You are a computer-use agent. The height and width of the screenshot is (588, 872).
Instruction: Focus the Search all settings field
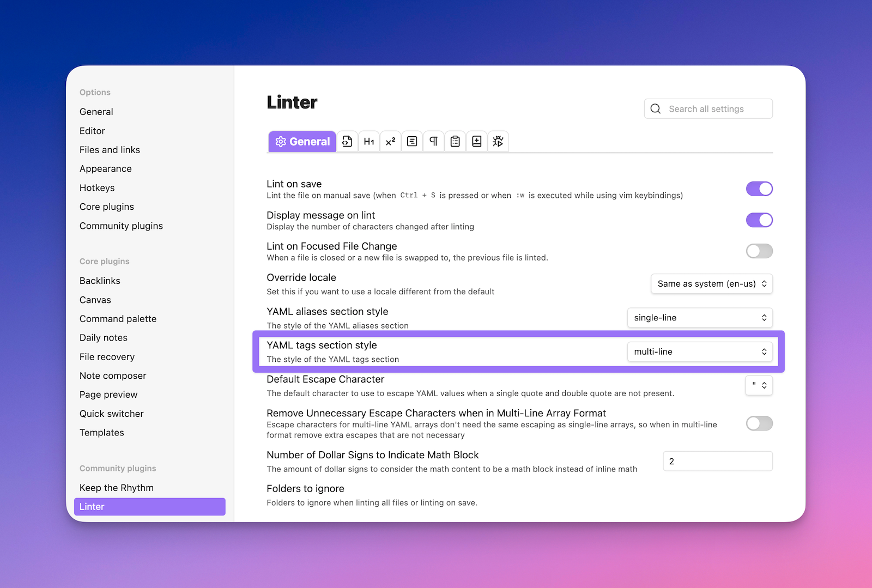click(708, 109)
